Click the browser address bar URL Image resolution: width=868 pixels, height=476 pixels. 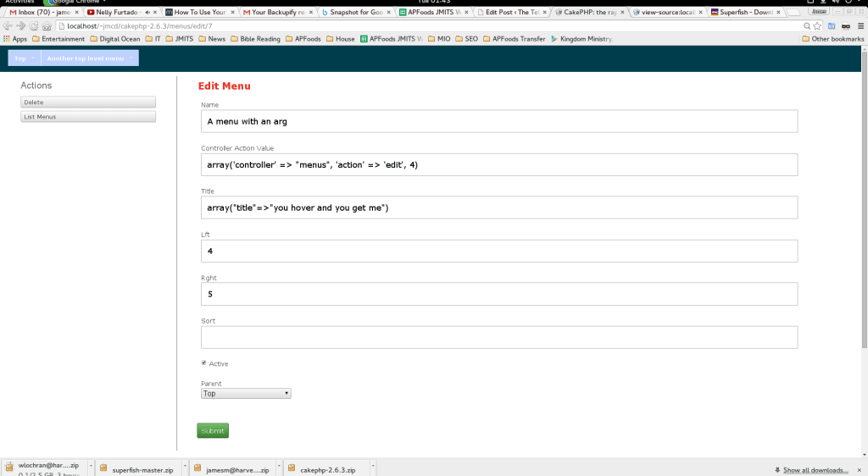coord(140,26)
